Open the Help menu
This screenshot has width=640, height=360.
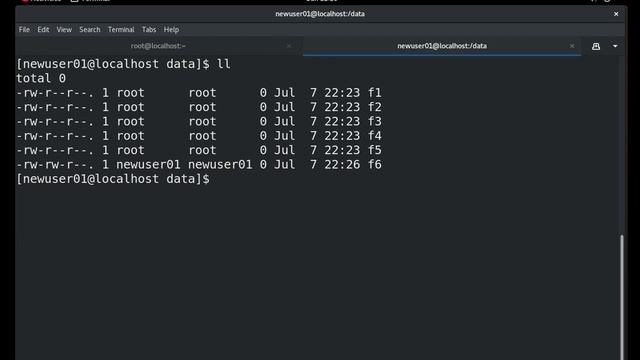[171, 29]
